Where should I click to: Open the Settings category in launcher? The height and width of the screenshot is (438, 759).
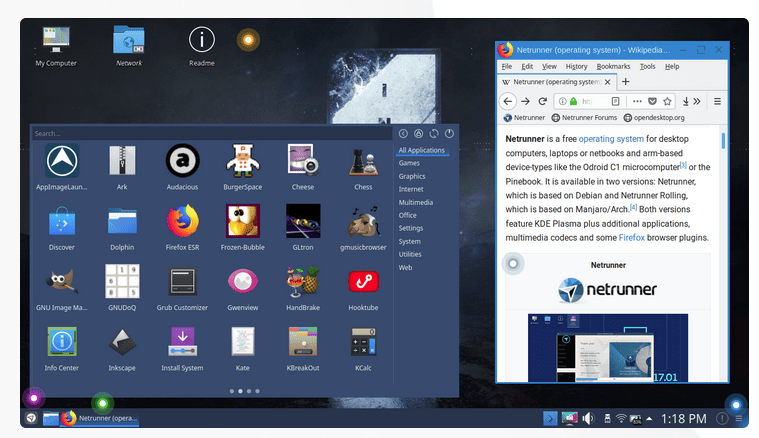(x=411, y=228)
